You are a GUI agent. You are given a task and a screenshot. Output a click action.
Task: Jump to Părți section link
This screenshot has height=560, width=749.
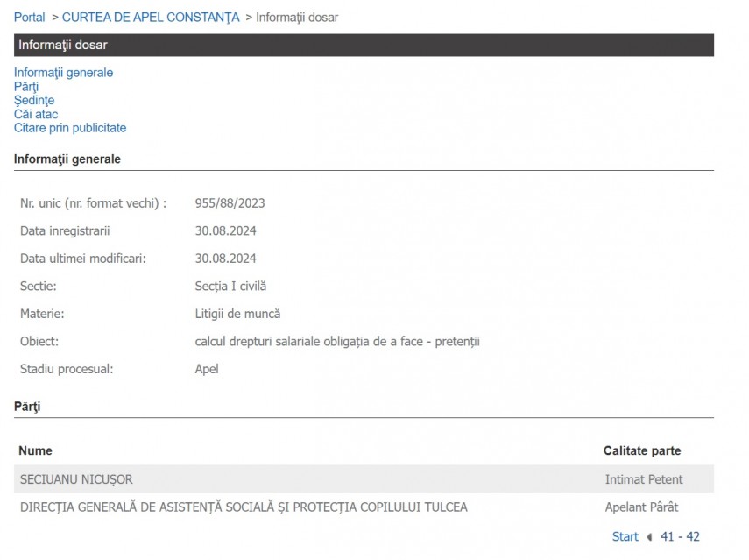[26, 87]
